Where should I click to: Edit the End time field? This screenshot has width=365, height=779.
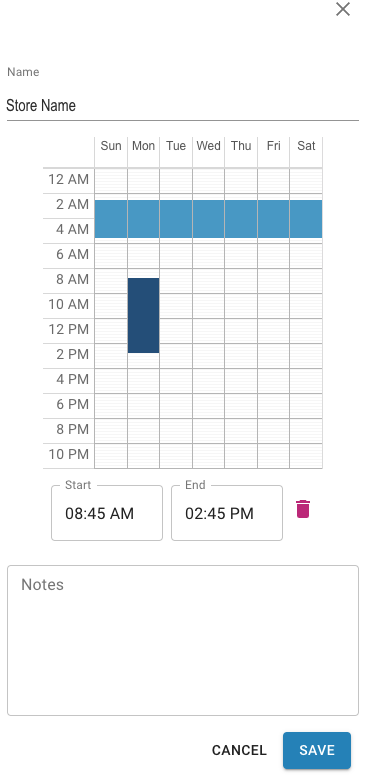[227, 513]
